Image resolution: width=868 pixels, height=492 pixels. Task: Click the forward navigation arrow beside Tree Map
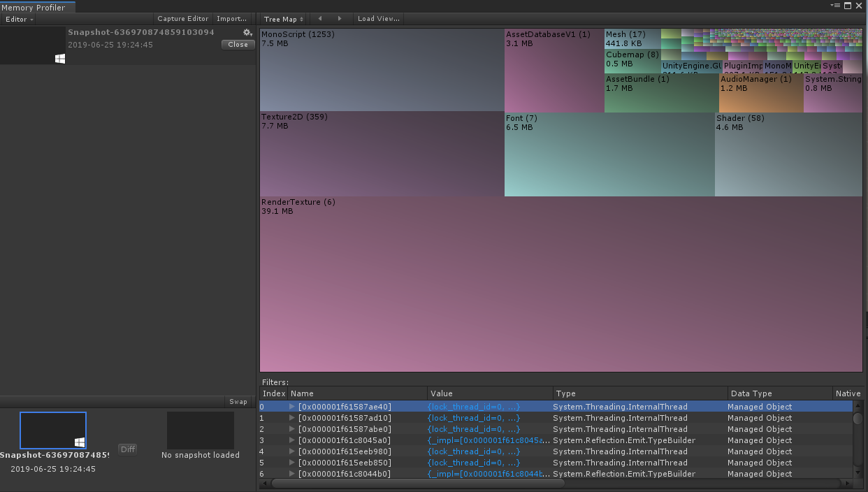[339, 19]
